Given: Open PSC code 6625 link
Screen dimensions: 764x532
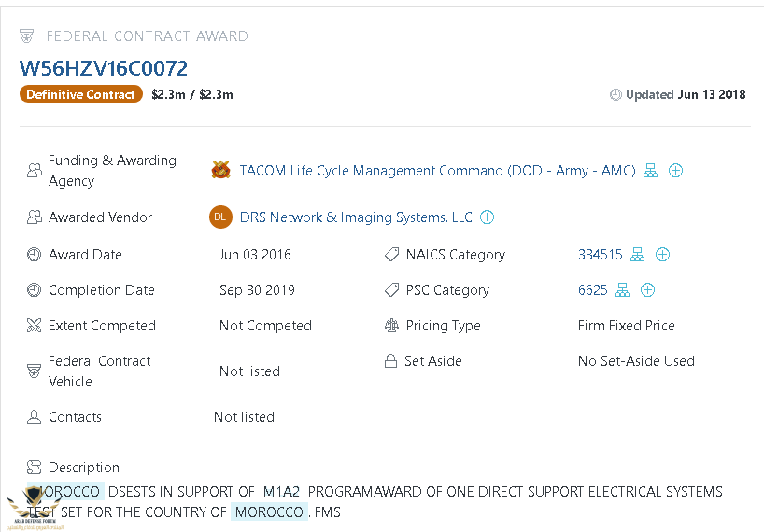Looking at the screenshot, I should pyautogui.click(x=592, y=290).
